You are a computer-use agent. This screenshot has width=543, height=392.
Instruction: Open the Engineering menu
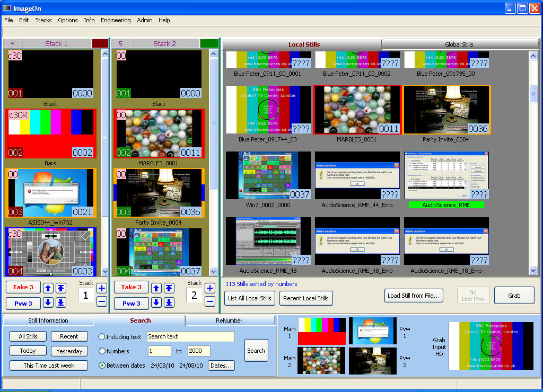point(116,20)
